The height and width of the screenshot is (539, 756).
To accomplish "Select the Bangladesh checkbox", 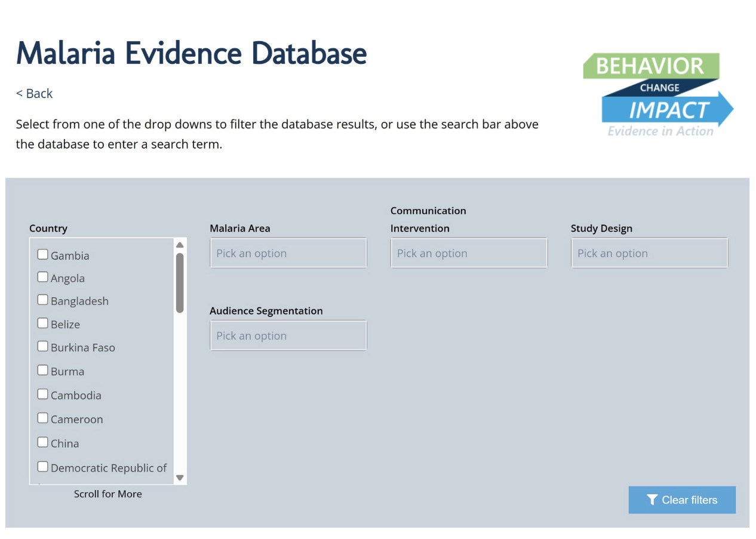I will (x=43, y=300).
